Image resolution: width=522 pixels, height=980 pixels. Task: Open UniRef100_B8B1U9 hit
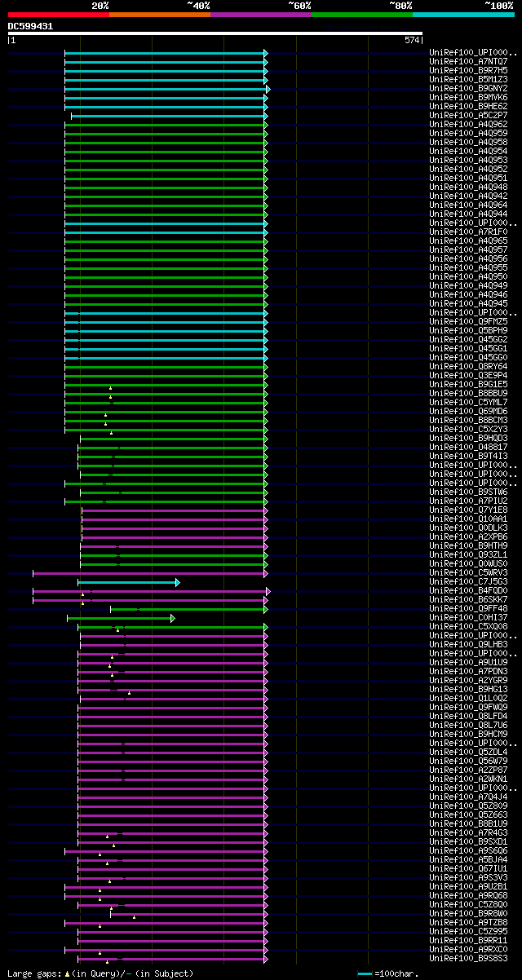[x=468, y=823]
